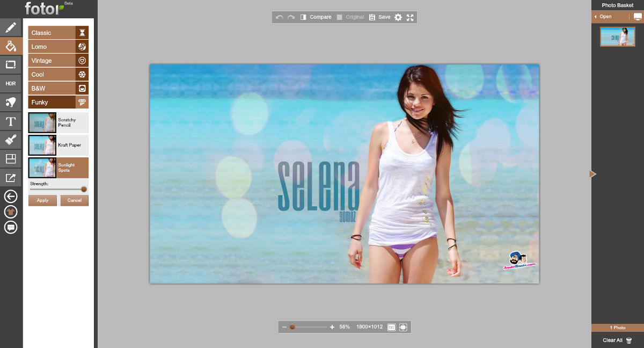This screenshot has height=348, width=644.
Task: Click the 1 Photo count bar
Action: click(x=618, y=328)
